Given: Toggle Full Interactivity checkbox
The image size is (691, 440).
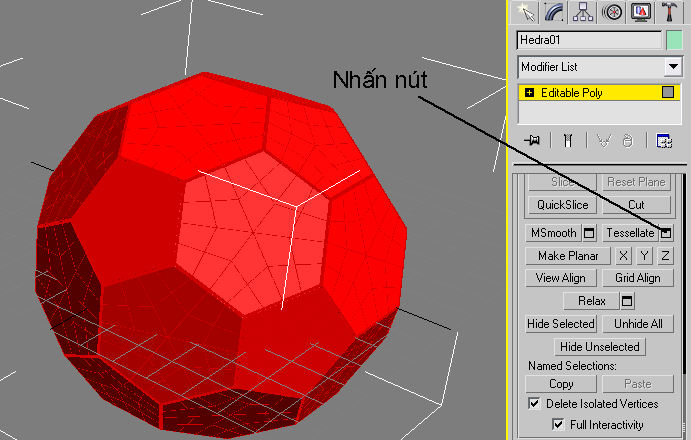Looking at the screenshot, I should (x=558, y=425).
